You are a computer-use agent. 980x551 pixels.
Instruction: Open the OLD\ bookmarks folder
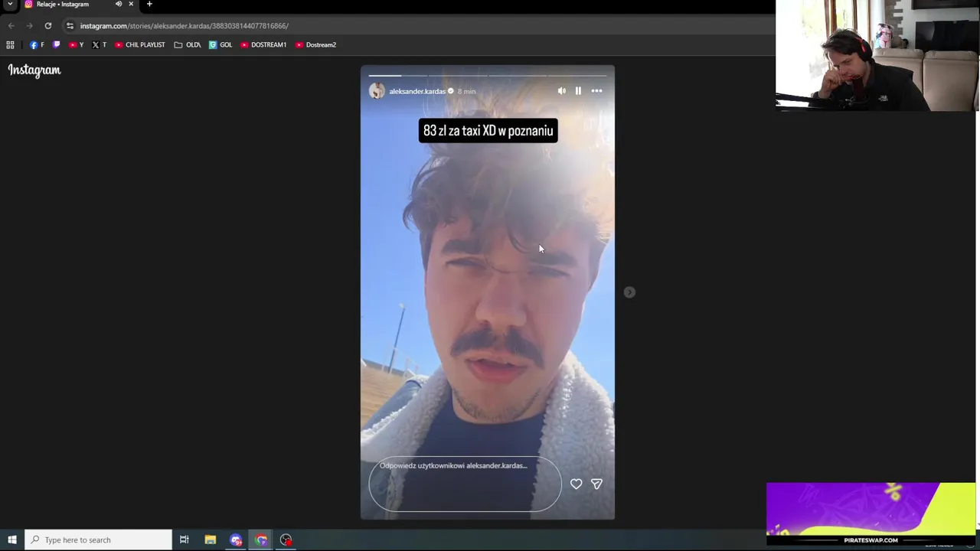tap(188, 45)
